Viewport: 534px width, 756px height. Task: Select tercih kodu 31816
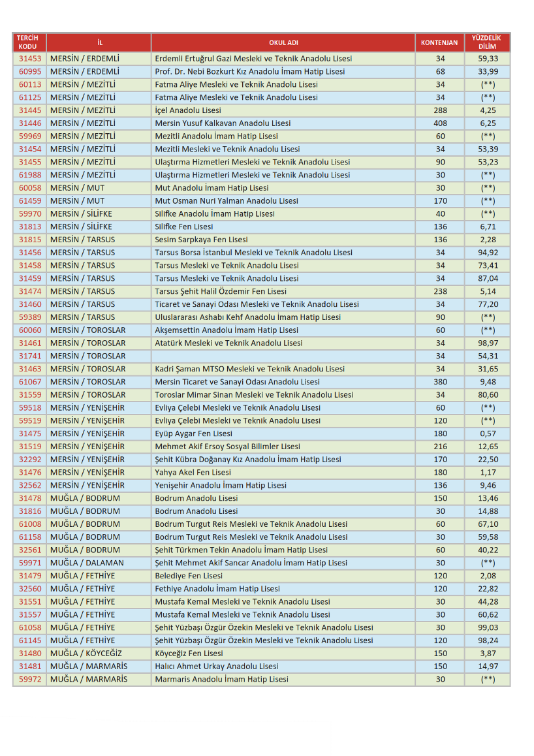click(31, 512)
